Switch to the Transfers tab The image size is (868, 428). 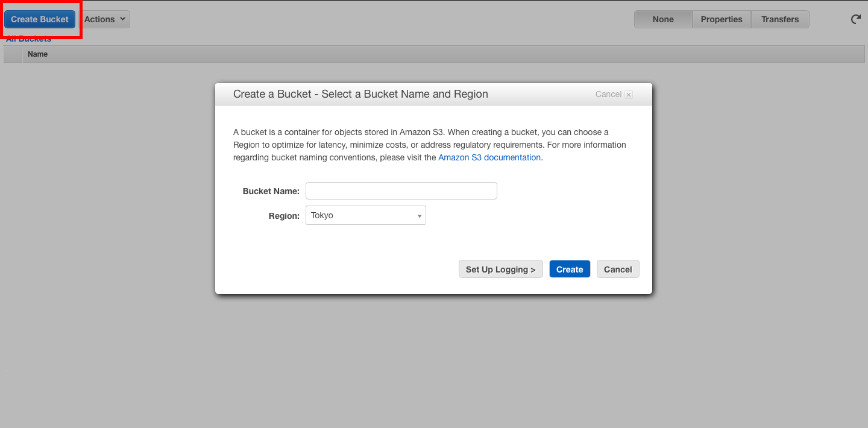pyautogui.click(x=779, y=19)
